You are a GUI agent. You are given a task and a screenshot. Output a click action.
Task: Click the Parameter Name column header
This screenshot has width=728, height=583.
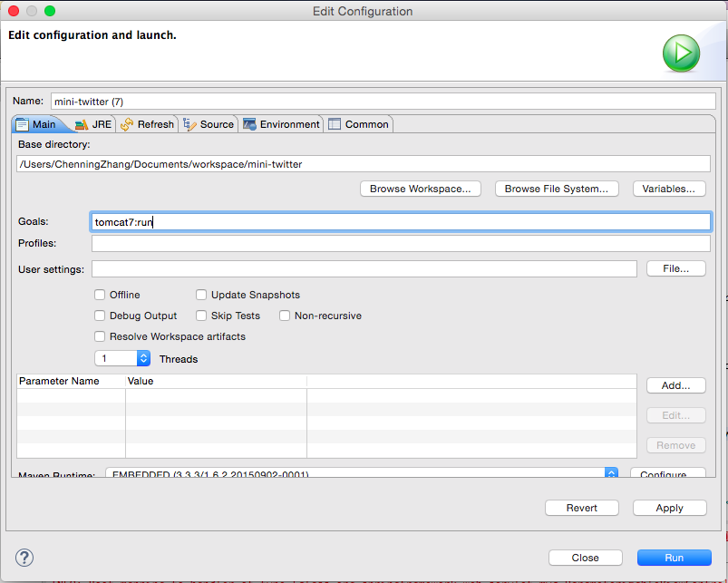(x=71, y=381)
